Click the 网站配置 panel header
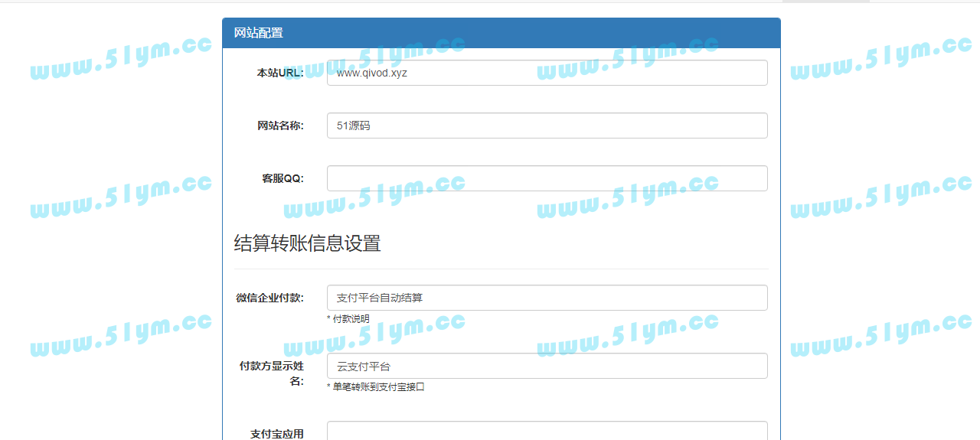This screenshot has height=440, width=980. (x=501, y=33)
